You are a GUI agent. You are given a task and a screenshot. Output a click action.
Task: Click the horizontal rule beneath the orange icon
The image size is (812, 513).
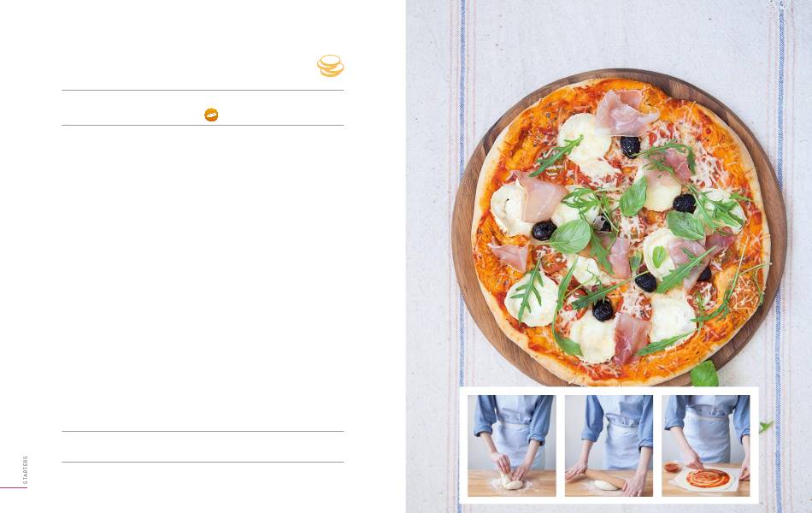pyautogui.click(x=203, y=126)
